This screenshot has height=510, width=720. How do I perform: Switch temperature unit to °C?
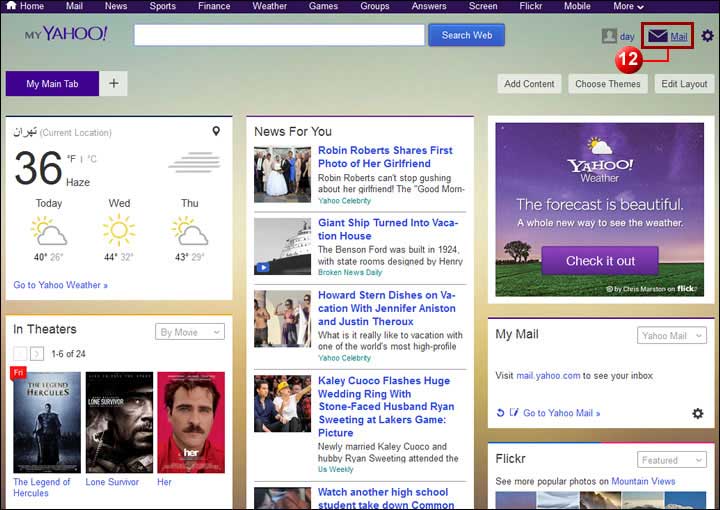click(x=92, y=159)
